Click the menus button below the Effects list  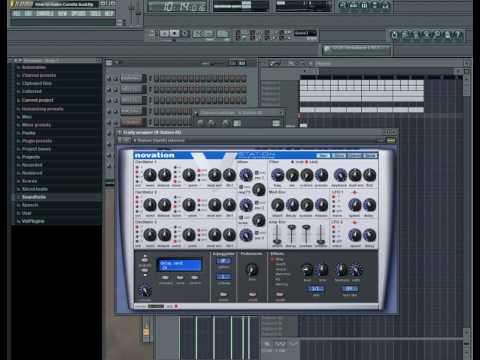point(280,295)
